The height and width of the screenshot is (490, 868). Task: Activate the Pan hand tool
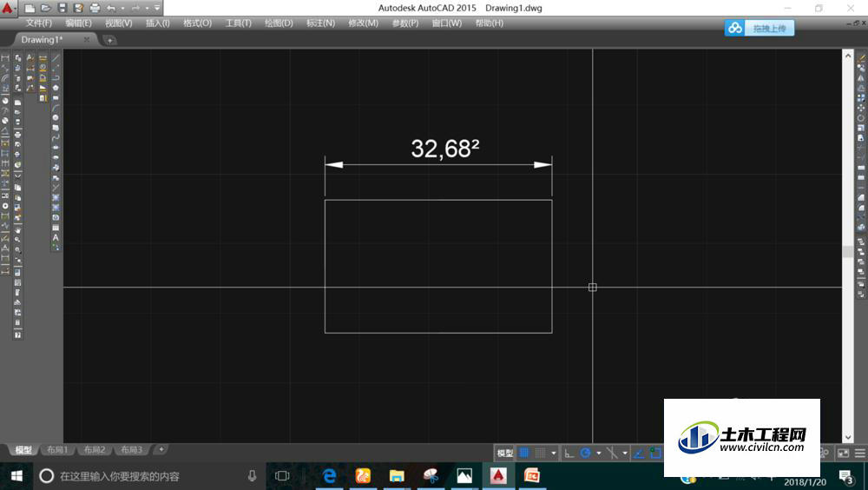point(17,230)
